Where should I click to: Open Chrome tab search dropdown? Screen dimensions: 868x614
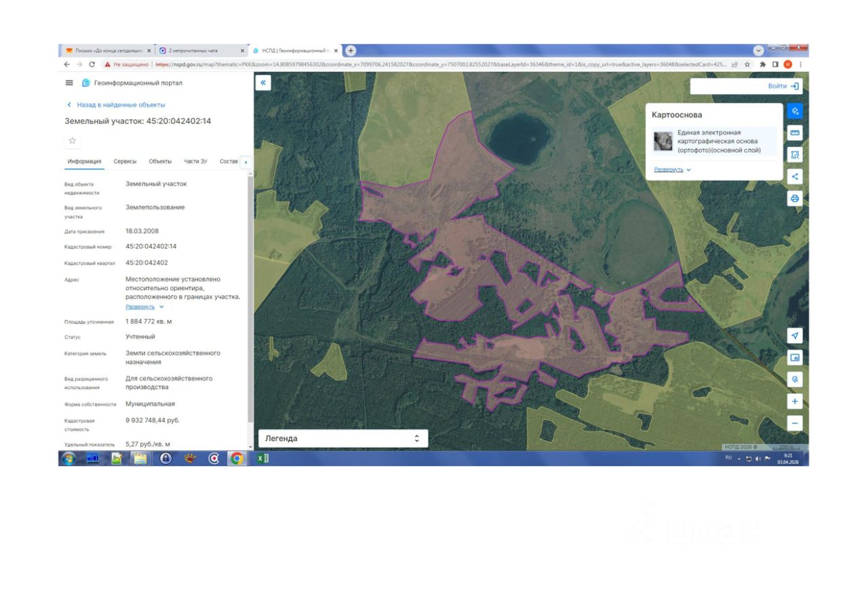point(758,50)
